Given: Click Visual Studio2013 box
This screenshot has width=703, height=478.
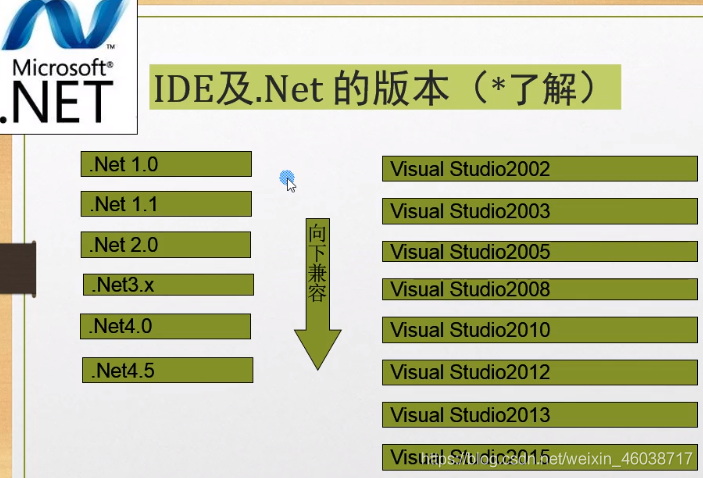Looking at the screenshot, I should point(540,415).
